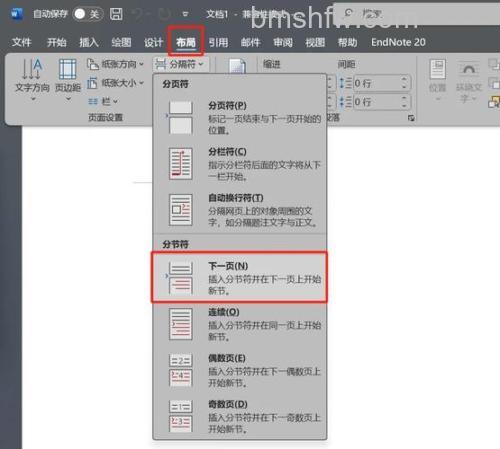
Task: Open the EndNote 20 tab
Action: pos(398,42)
